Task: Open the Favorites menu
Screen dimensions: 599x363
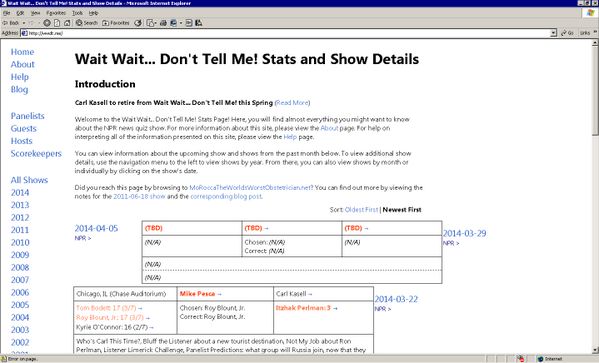Action: pyautogui.click(x=56, y=13)
